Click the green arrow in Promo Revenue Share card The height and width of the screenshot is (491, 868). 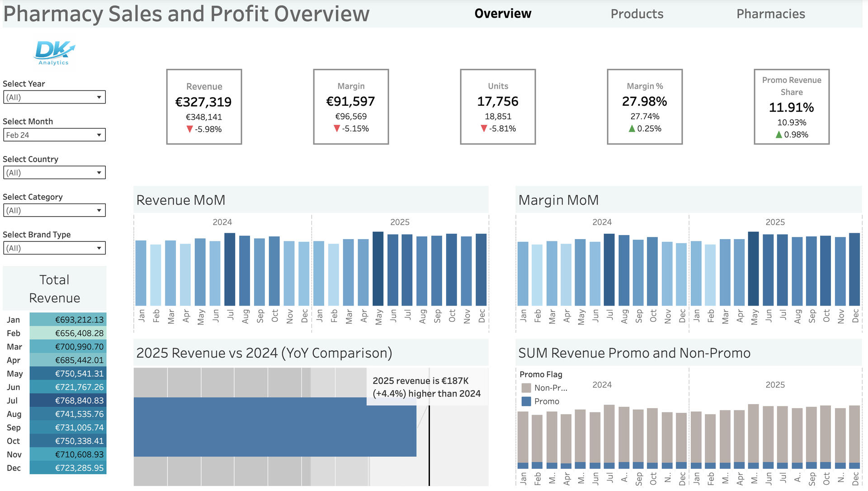click(778, 134)
